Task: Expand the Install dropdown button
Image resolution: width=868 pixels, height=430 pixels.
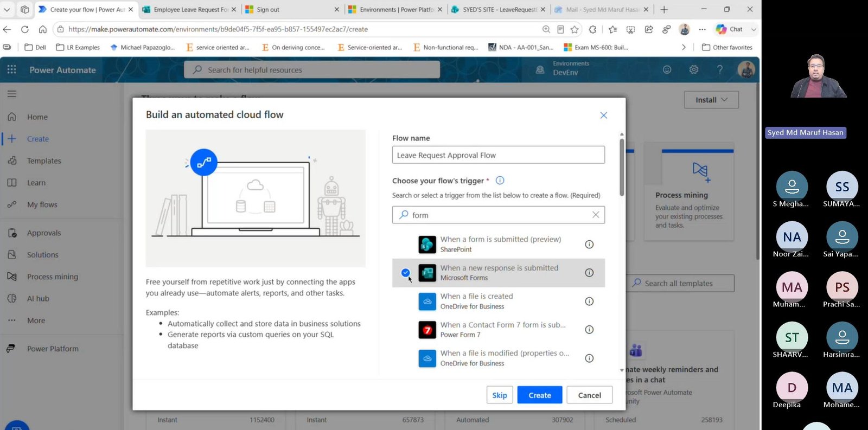Action: coord(711,100)
